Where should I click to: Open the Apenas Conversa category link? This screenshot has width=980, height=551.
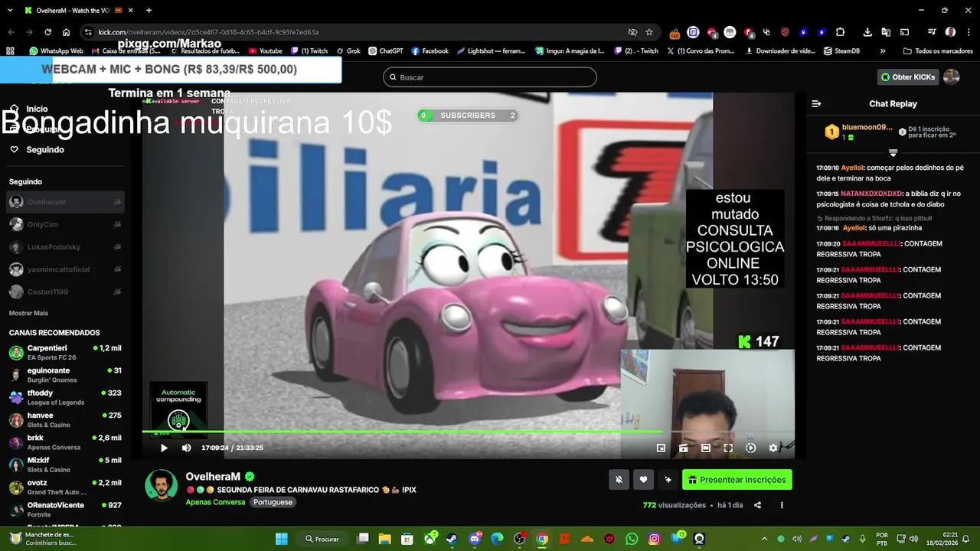[215, 502]
